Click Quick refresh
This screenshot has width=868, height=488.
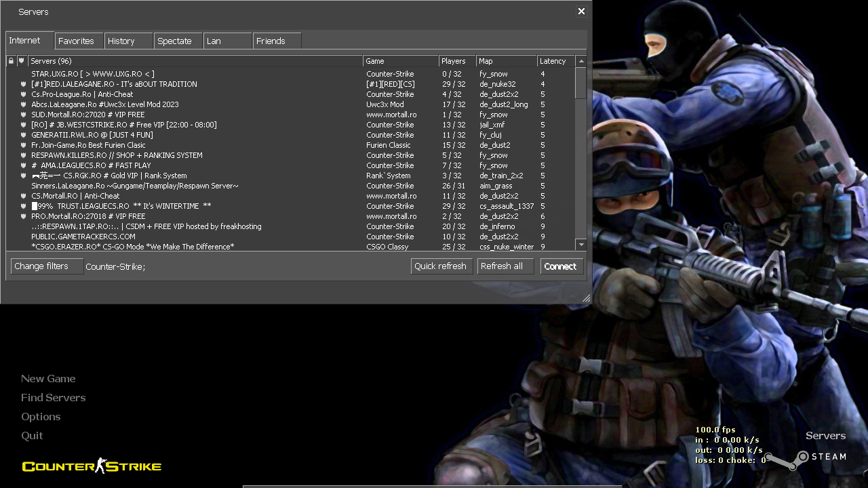(x=441, y=266)
